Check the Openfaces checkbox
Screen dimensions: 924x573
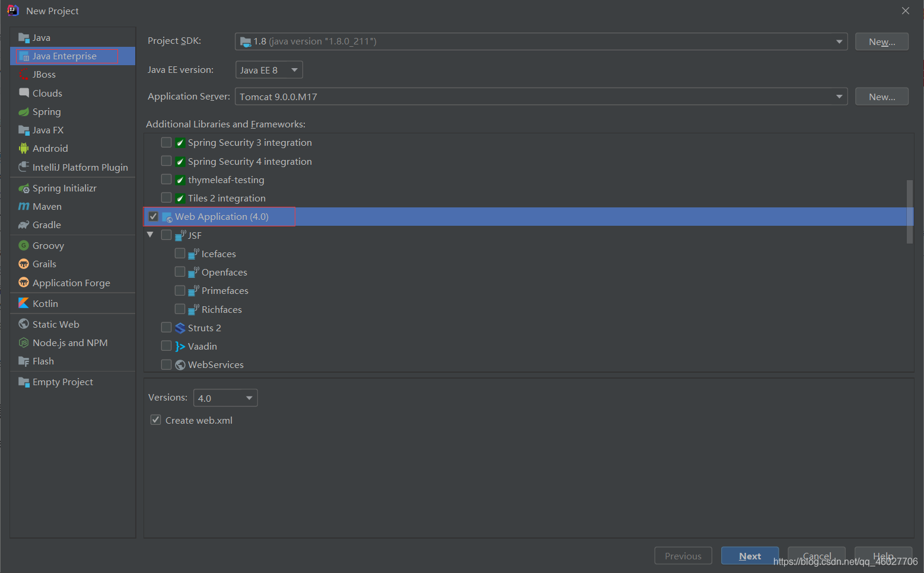click(x=180, y=272)
